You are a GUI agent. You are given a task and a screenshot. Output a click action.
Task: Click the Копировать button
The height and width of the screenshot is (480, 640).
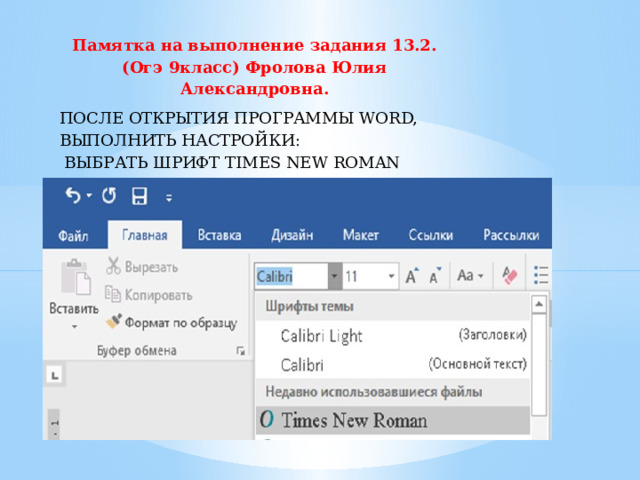click(x=149, y=295)
